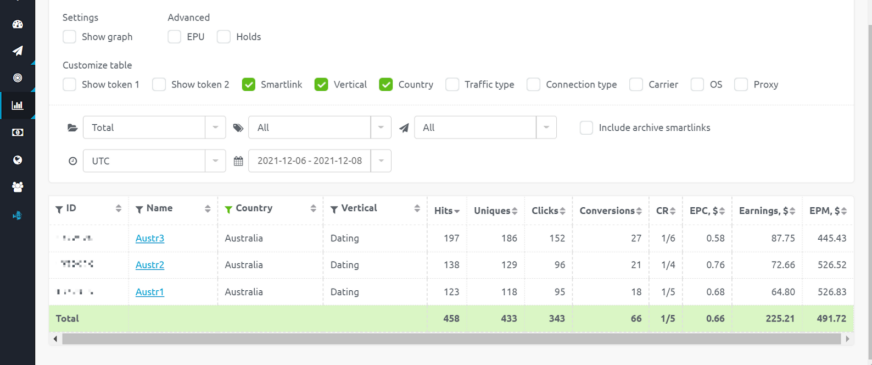Select the 526.83 EPM cell
This screenshot has height=365, width=872.
[x=828, y=292]
